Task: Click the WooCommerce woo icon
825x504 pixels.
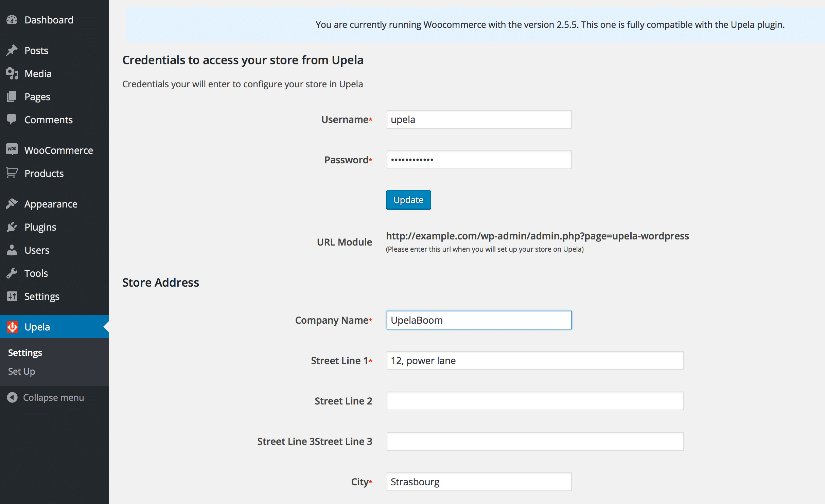Action: (12, 149)
